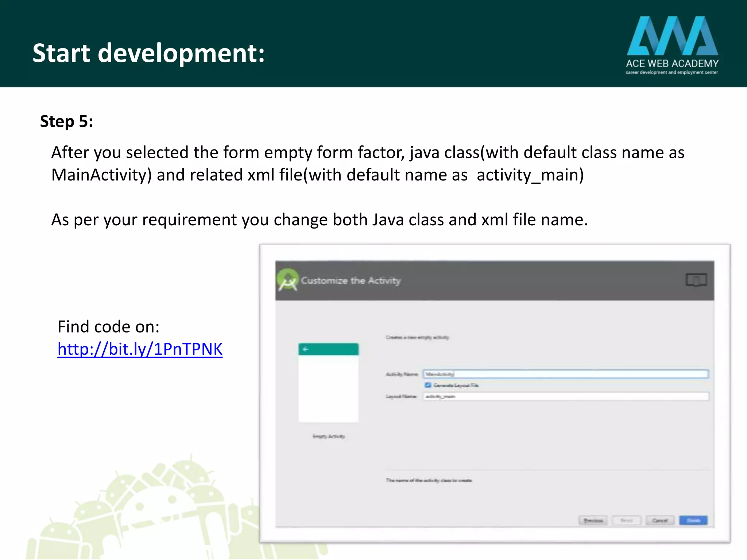Click 'The name of the activity class' hint
The height and width of the screenshot is (560, 747).
tap(429, 481)
